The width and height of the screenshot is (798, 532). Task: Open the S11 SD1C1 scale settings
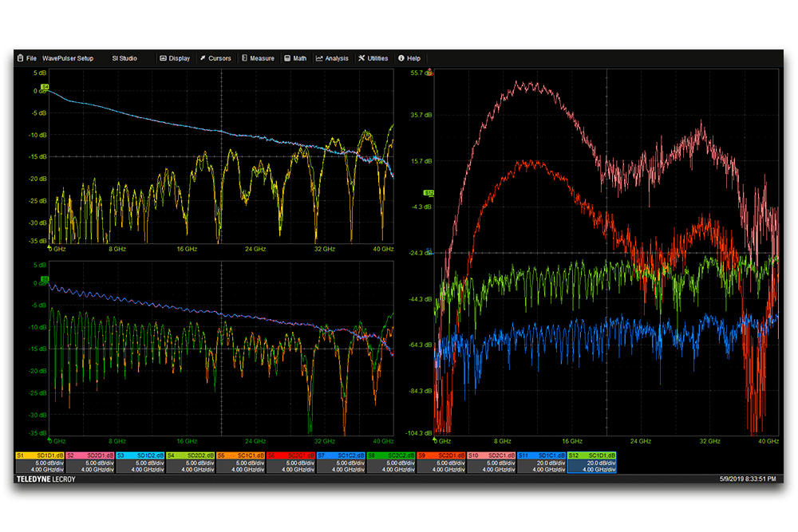(x=541, y=466)
